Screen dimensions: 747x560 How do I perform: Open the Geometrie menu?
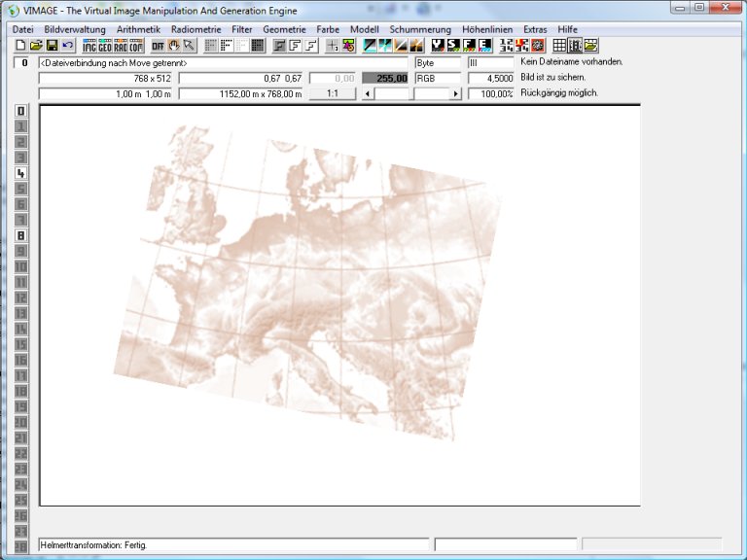coord(284,29)
